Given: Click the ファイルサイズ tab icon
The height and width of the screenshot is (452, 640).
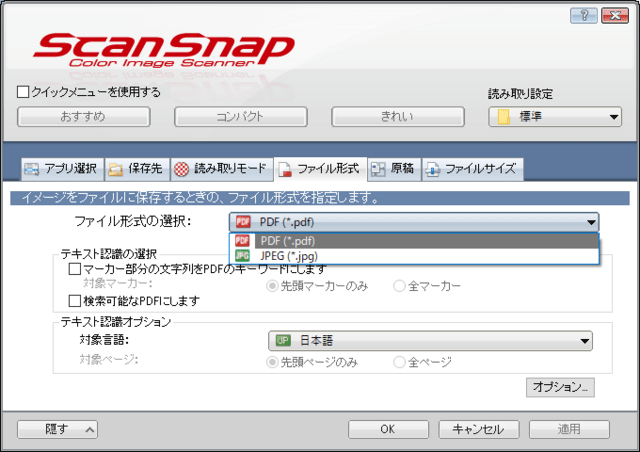Looking at the screenshot, I should pyautogui.click(x=432, y=169).
